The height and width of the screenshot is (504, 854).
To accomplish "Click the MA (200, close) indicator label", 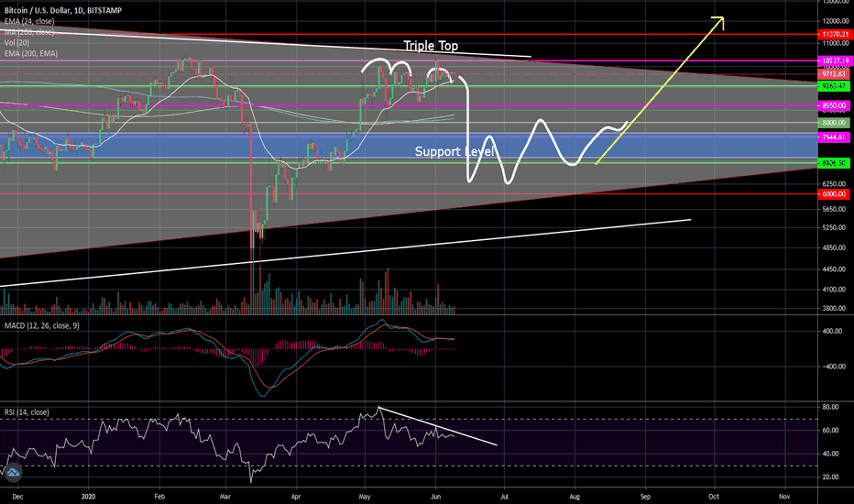I will 29,32.
